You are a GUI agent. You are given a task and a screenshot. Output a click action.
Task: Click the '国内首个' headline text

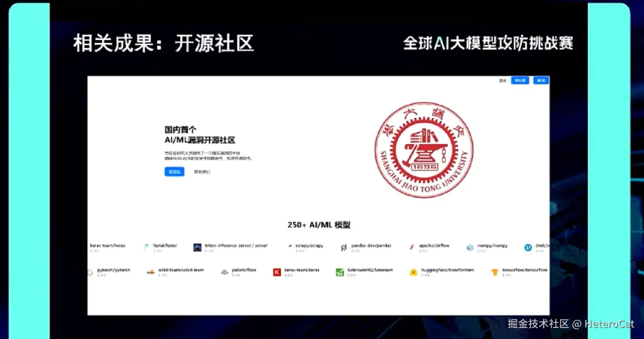tap(180, 129)
